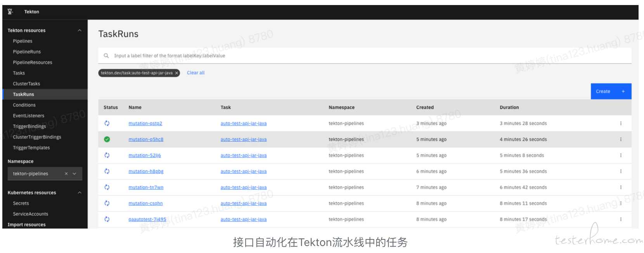Open Import resources in the sidebar
The width and height of the screenshot is (644, 253).
[27, 225]
